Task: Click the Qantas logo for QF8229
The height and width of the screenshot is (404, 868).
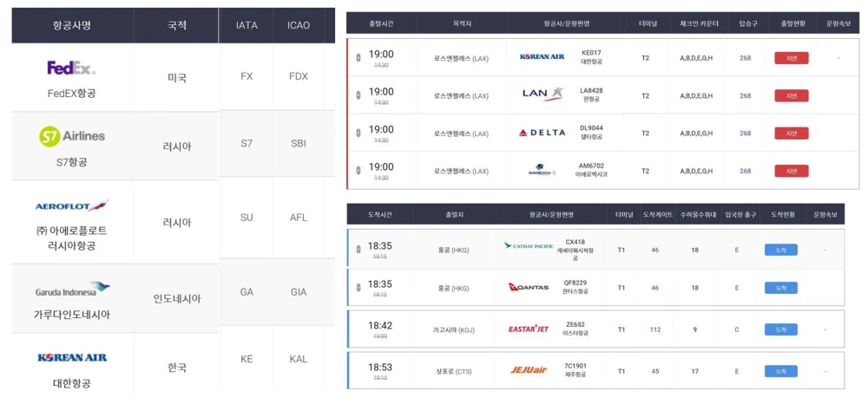Action: (529, 288)
